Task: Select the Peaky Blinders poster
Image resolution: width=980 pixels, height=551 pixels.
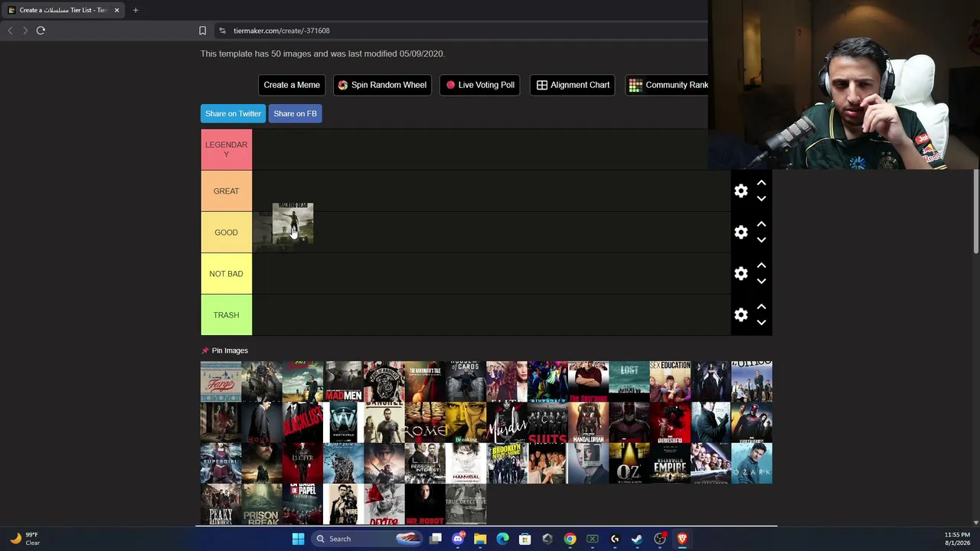Action: (x=220, y=504)
